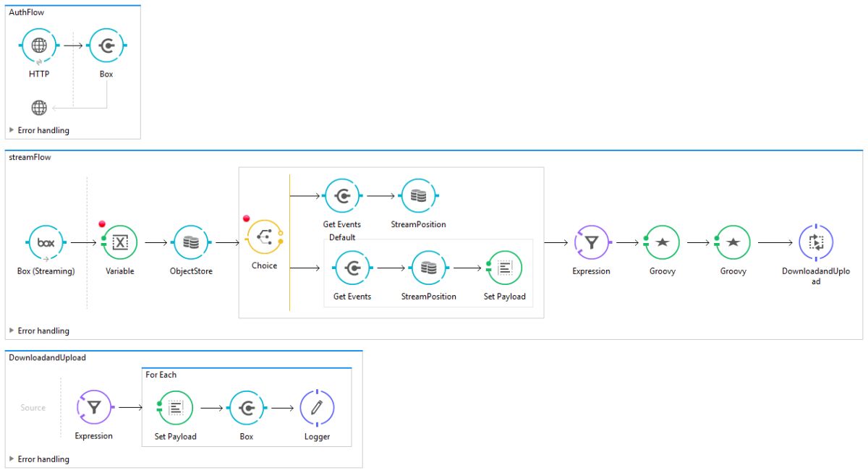Click the Default branch label
868x473 pixels.
pyautogui.click(x=342, y=237)
